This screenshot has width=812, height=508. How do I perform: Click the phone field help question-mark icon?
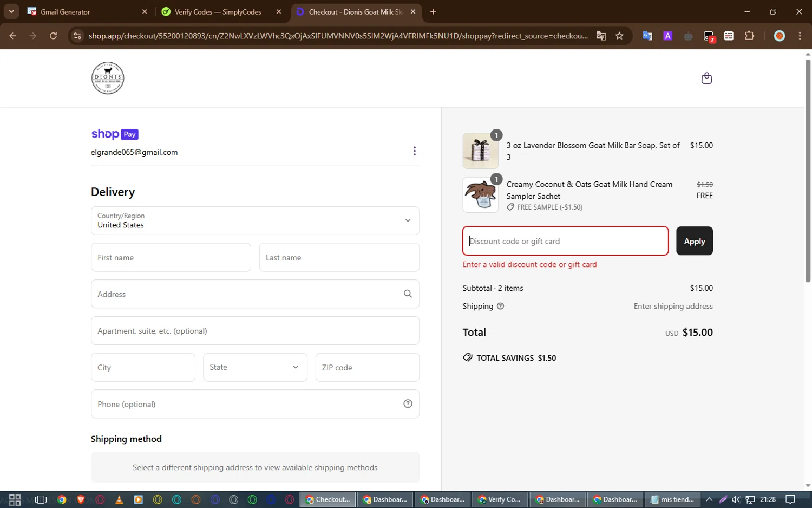[x=408, y=404]
